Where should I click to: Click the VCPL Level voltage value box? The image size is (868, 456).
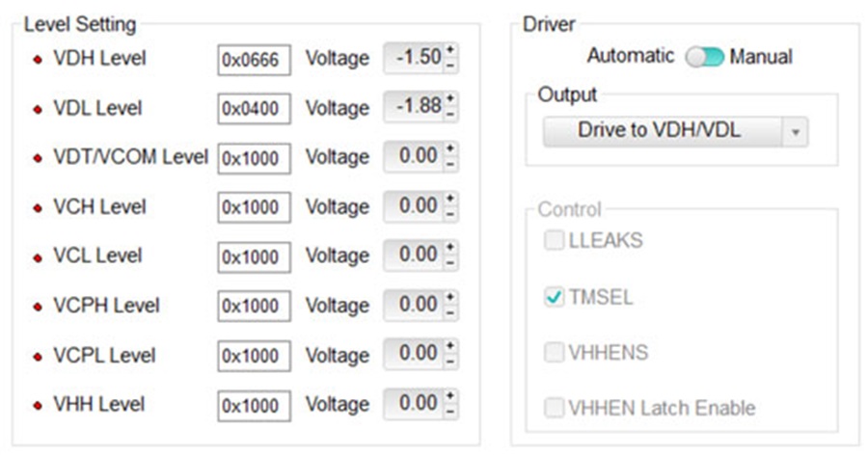click(414, 354)
